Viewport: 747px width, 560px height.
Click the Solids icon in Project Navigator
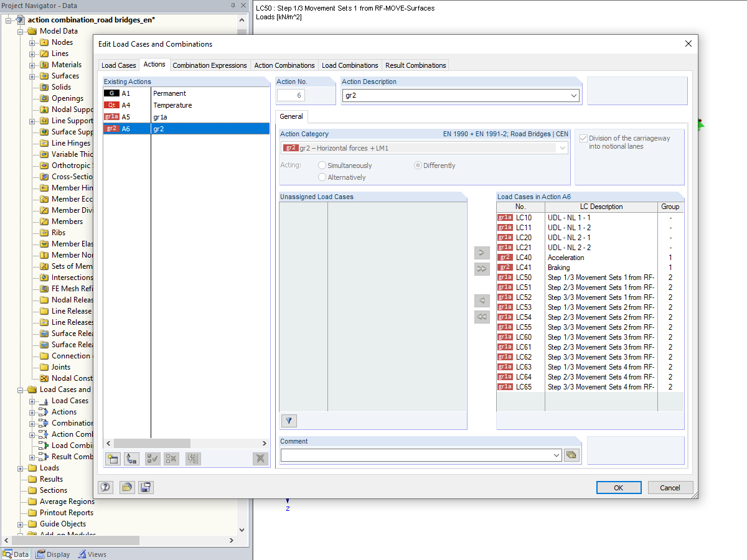(x=44, y=87)
